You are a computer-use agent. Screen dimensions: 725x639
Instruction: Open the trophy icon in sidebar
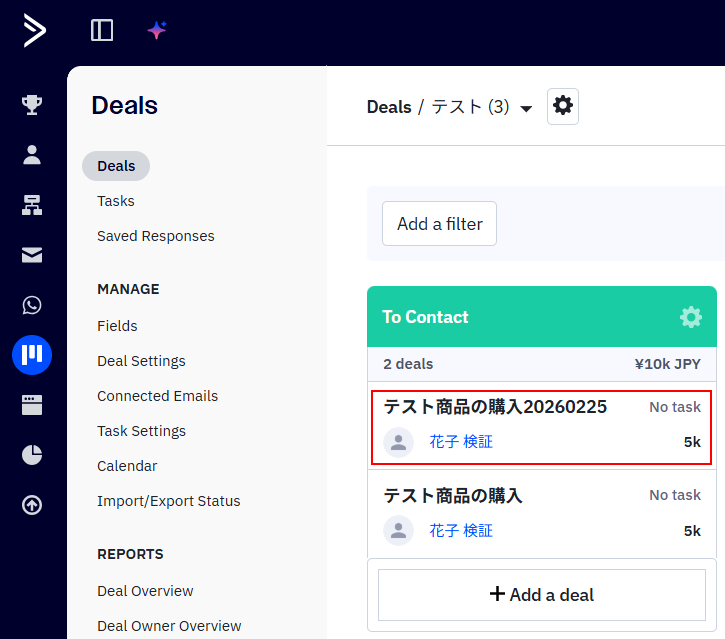pos(32,104)
